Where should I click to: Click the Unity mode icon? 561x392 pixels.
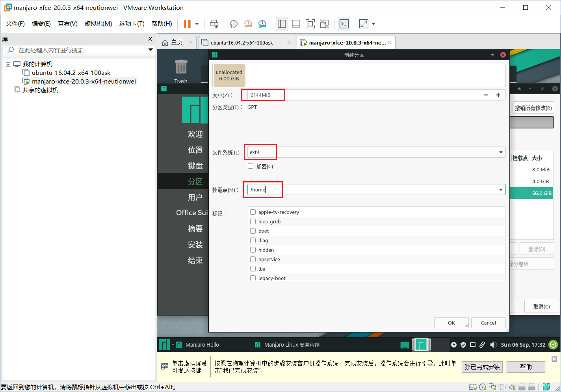pos(324,24)
